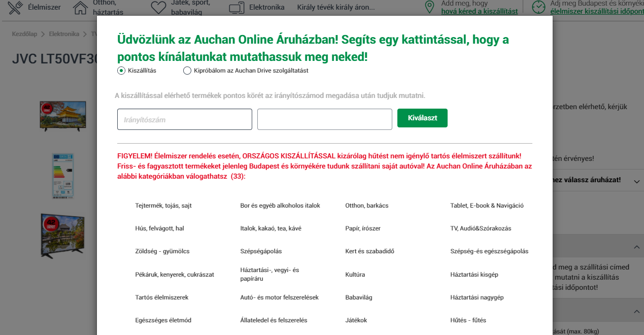
Task: Choose the Szépségápolás category
Action: (261, 251)
